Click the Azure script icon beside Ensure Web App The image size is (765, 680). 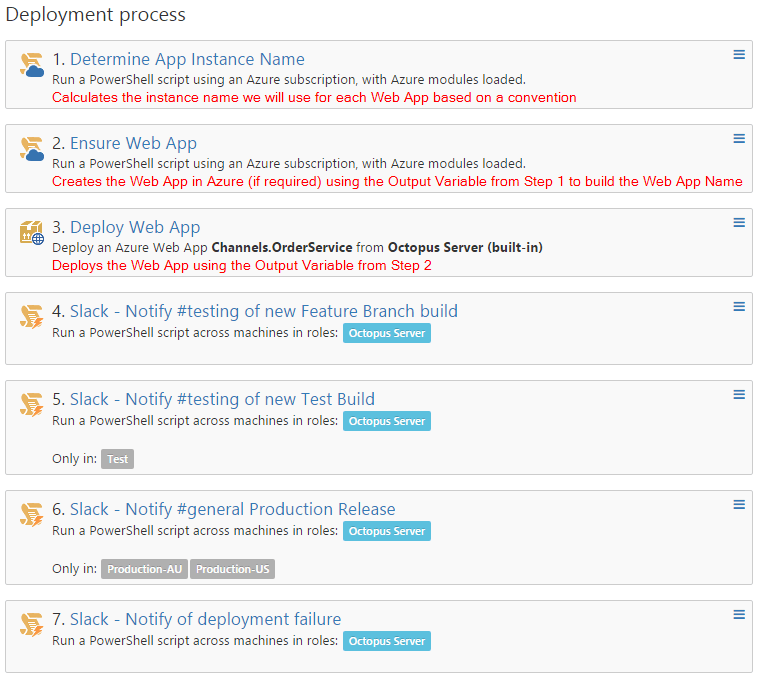coord(32,149)
